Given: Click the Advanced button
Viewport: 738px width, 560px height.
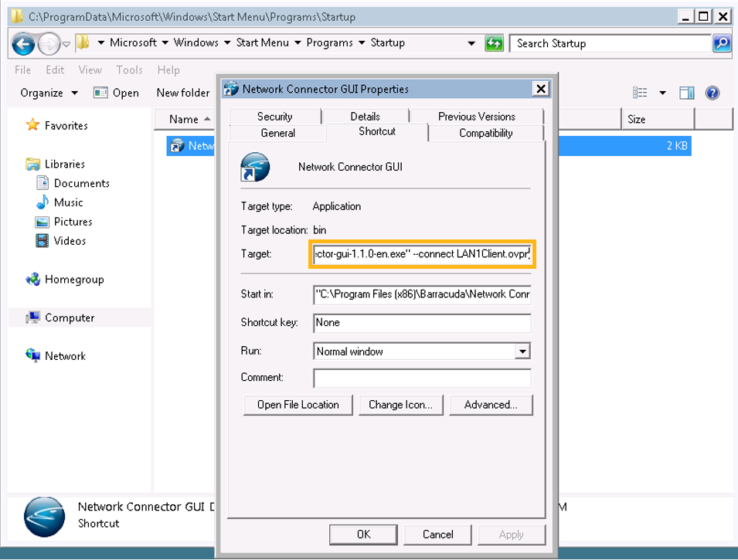Looking at the screenshot, I should tap(491, 405).
